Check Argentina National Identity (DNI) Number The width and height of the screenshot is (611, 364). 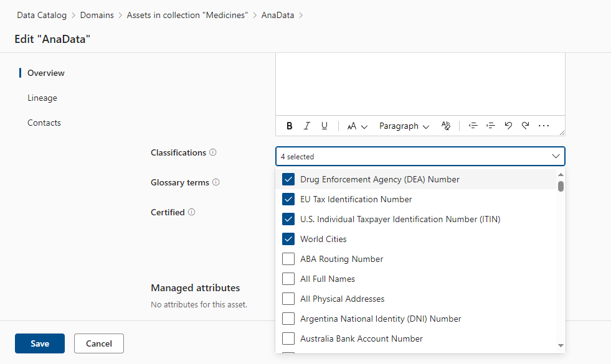pyautogui.click(x=288, y=319)
